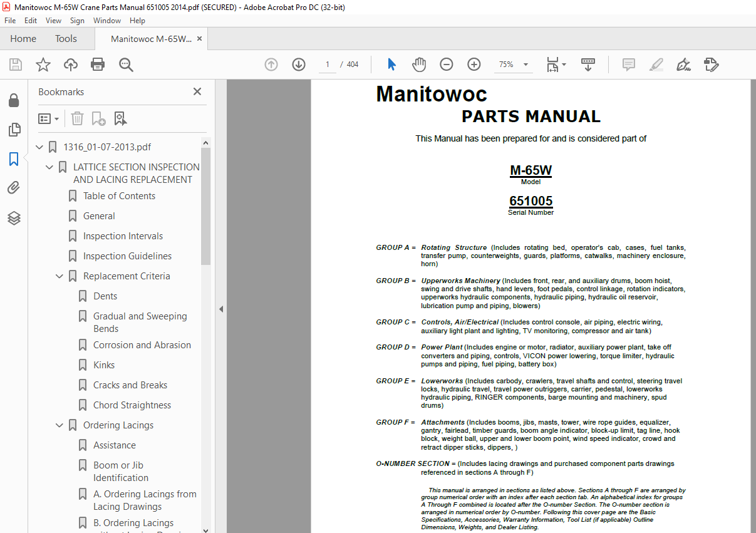Click the page number input field
Image resolution: width=756 pixels, height=533 pixels.
pyautogui.click(x=327, y=65)
